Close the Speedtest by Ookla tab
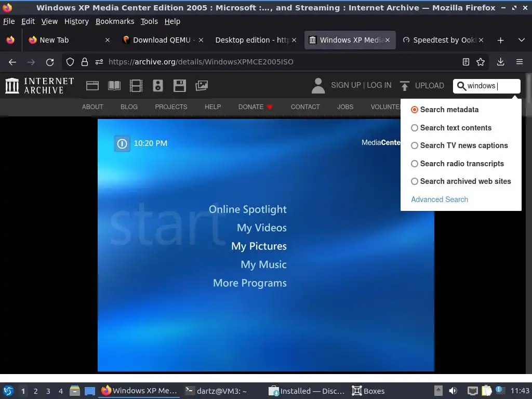532x399 pixels. (481, 40)
